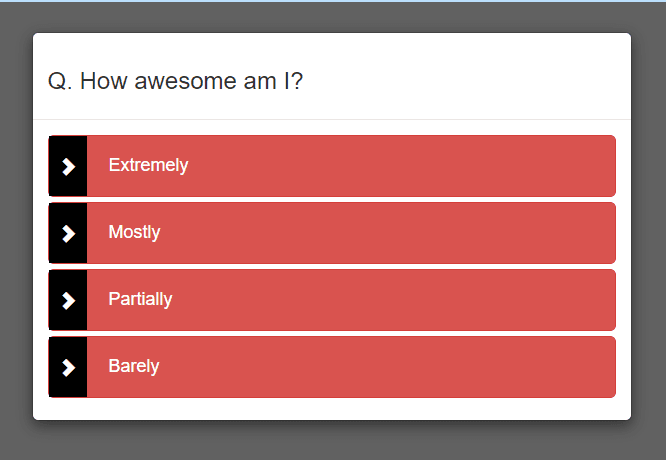The height and width of the screenshot is (460, 666).
Task: Click the "Partially" text label
Action: pyautogui.click(x=140, y=299)
